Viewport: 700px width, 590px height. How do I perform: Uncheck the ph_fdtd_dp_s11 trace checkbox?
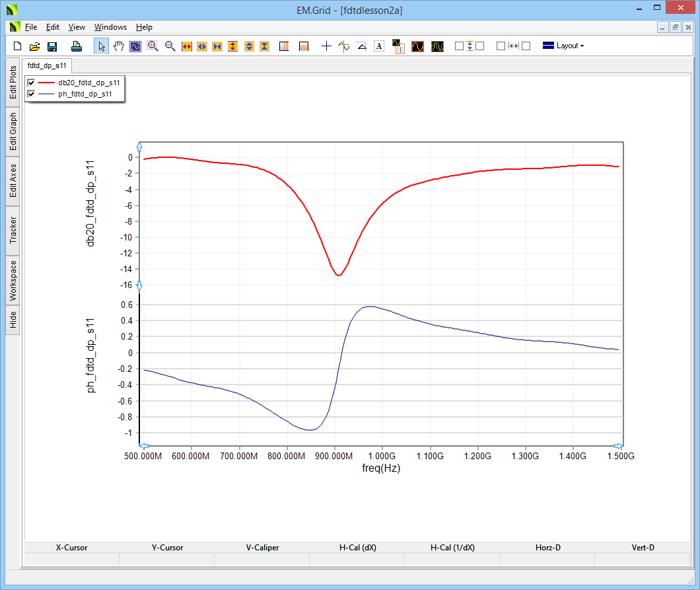click(31, 94)
